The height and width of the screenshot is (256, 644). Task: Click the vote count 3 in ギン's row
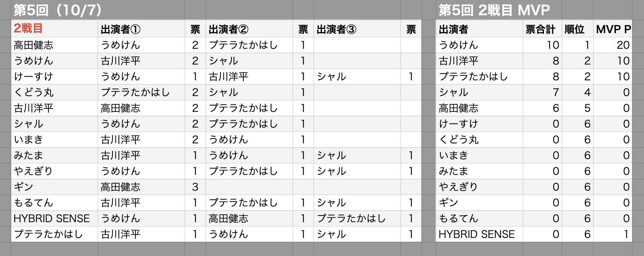click(195, 187)
